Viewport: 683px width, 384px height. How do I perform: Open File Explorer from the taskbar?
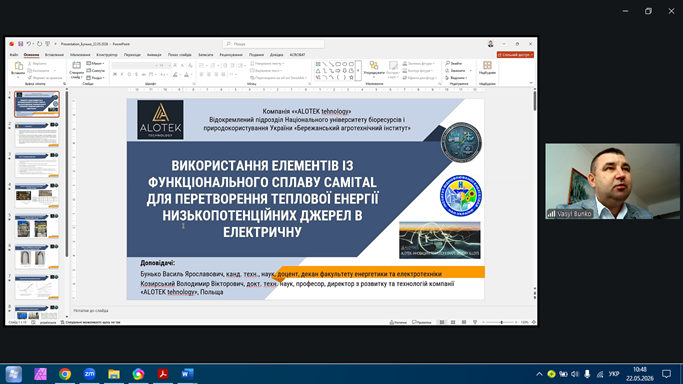[x=114, y=374]
